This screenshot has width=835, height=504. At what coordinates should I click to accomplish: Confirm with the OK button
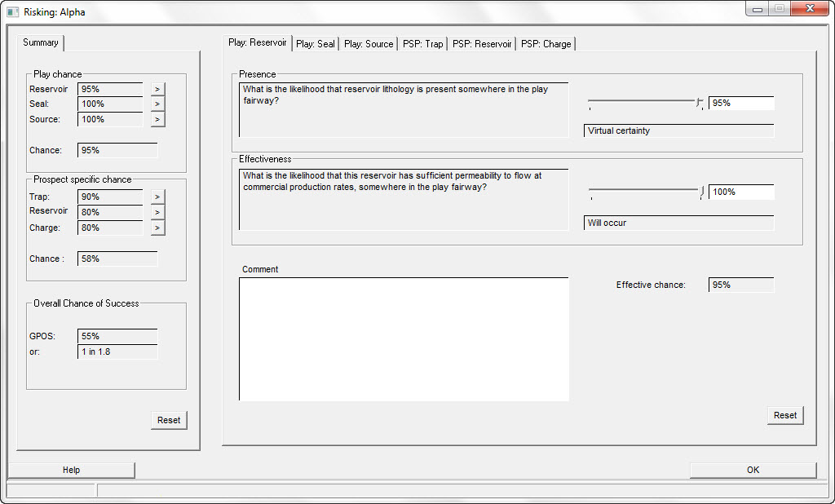(753, 470)
